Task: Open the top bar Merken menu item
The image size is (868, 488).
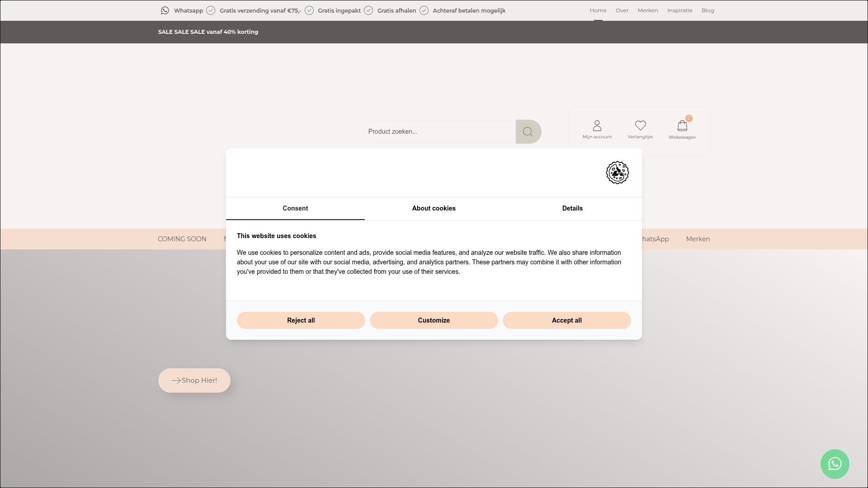Action: click(x=648, y=10)
